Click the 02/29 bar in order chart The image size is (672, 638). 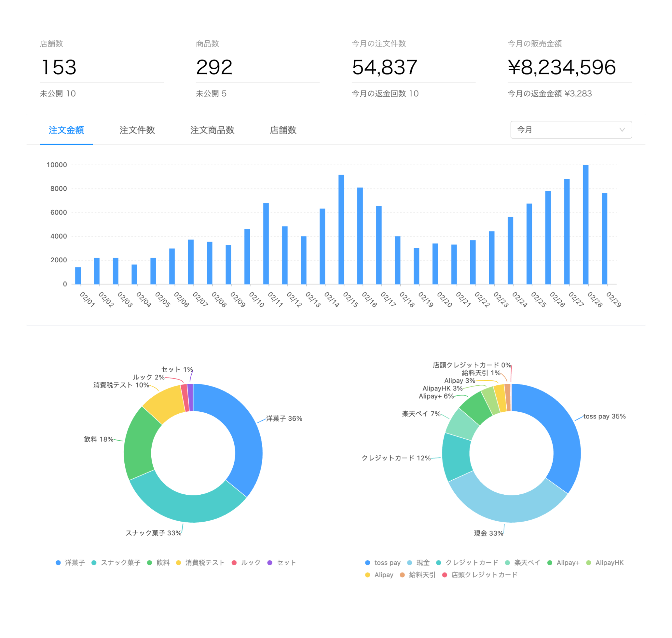(x=604, y=239)
